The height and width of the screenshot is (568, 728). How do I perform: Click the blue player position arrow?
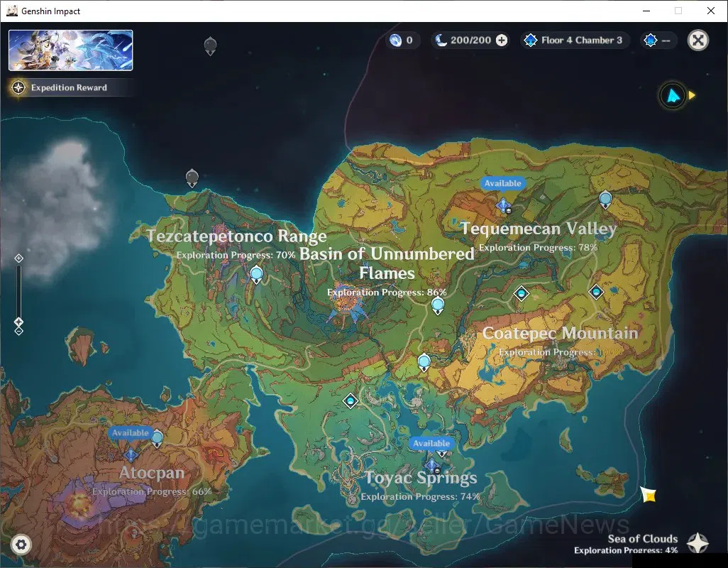673,96
